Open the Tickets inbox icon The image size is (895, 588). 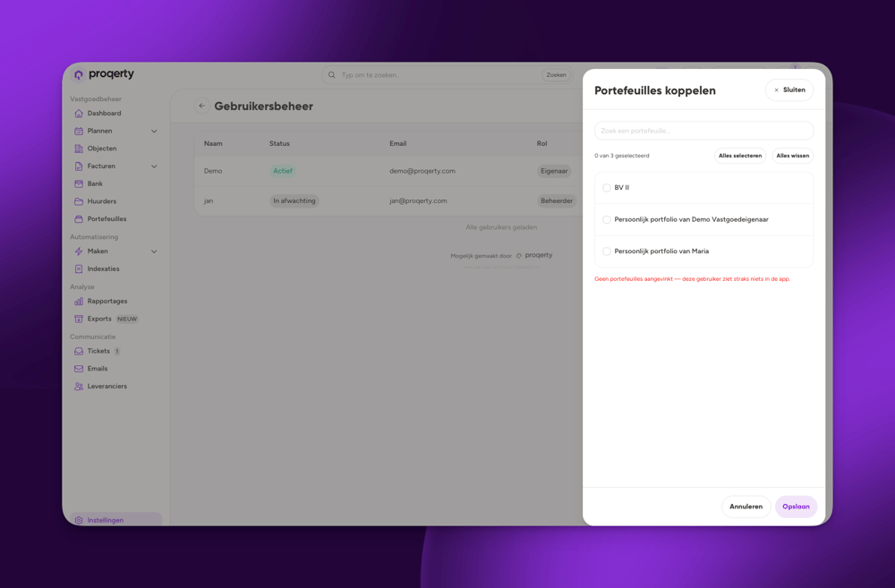tap(79, 351)
